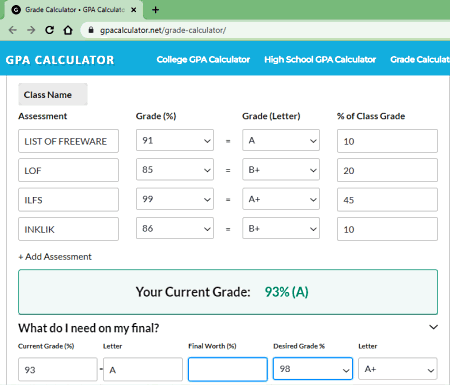Open the Desired Grade % dropdown showing 98

pyautogui.click(x=313, y=369)
